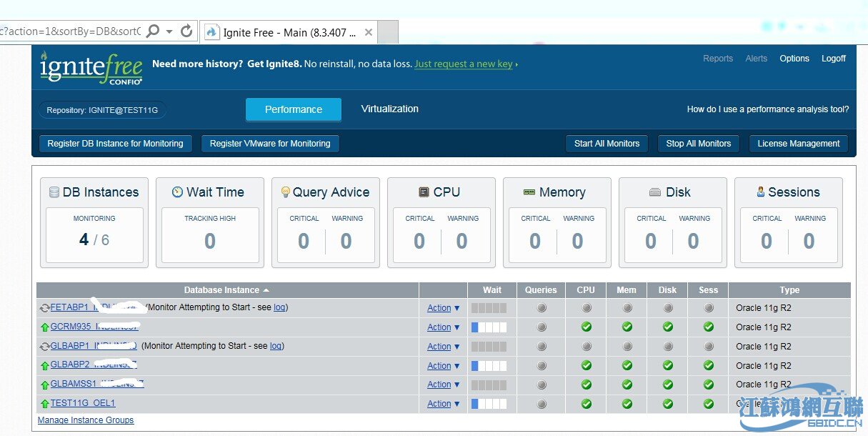Click Register DB Instance for Monitoring
Viewport: 868px width, 436px height.
pos(115,144)
